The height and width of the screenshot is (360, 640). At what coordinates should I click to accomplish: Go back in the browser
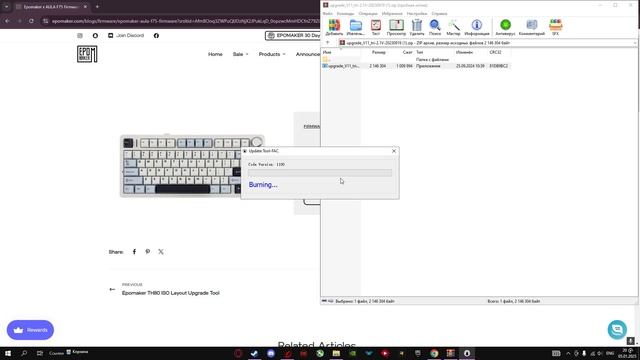click(x=7, y=21)
